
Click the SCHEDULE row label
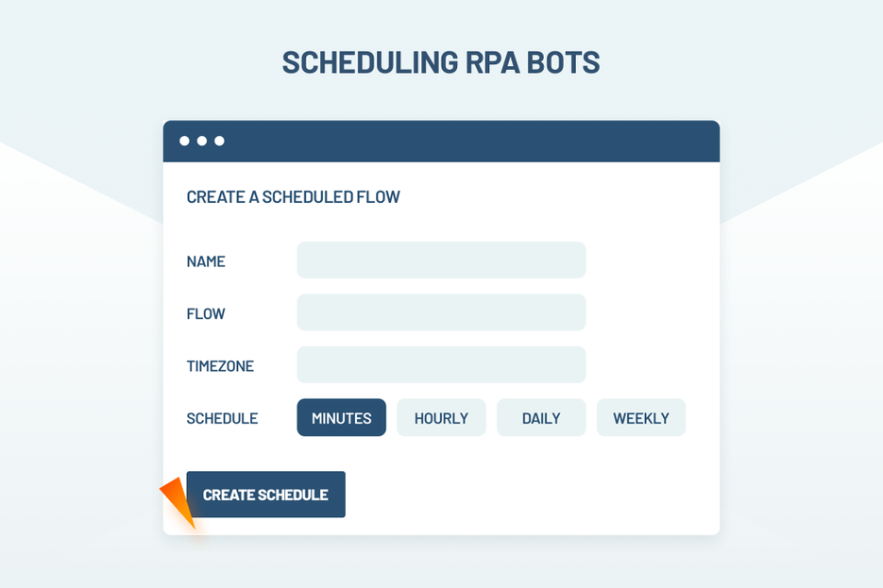pyautogui.click(x=222, y=419)
